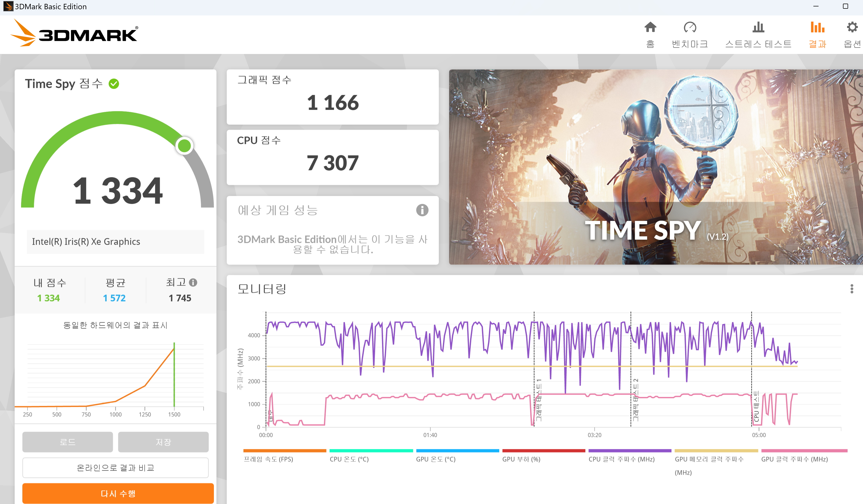Image resolution: width=863 pixels, height=504 pixels.
Task: Click the green knob on the score gauge
Action: [184, 146]
